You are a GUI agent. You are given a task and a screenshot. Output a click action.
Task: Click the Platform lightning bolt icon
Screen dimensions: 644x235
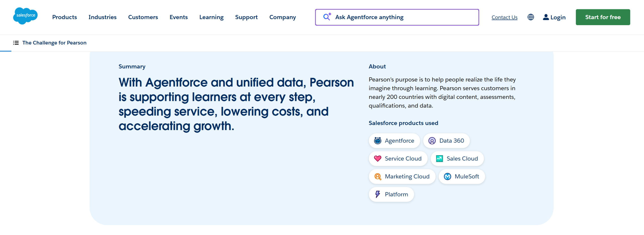(x=377, y=194)
